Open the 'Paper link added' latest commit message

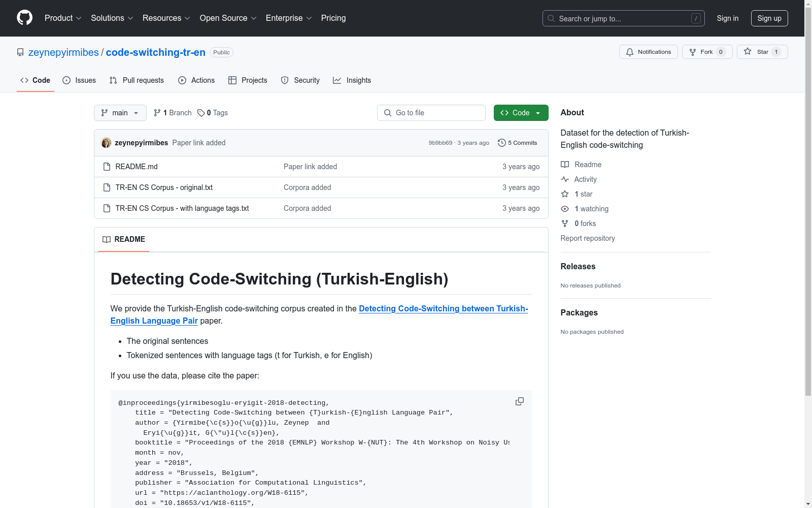point(199,143)
